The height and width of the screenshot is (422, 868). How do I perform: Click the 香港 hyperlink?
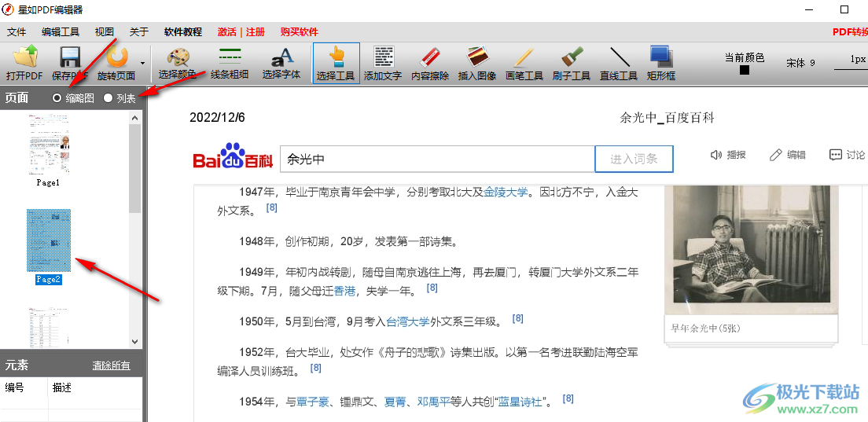[345, 291]
